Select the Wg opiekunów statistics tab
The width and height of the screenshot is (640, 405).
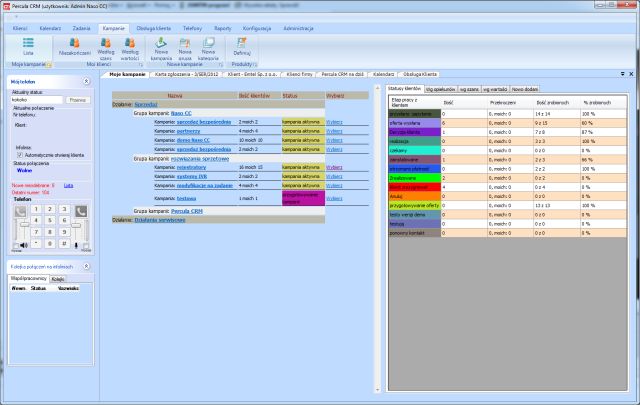point(440,89)
